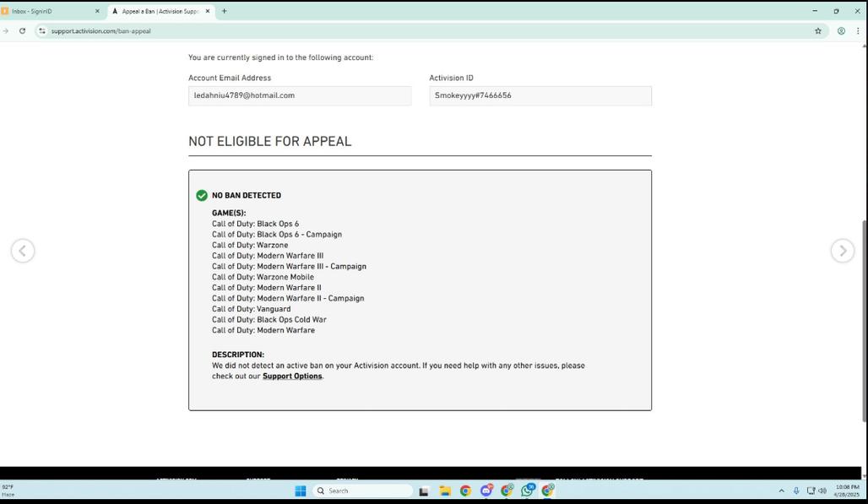868x504 pixels.
Task: Open Task View from the taskbar
Action: click(424, 490)
